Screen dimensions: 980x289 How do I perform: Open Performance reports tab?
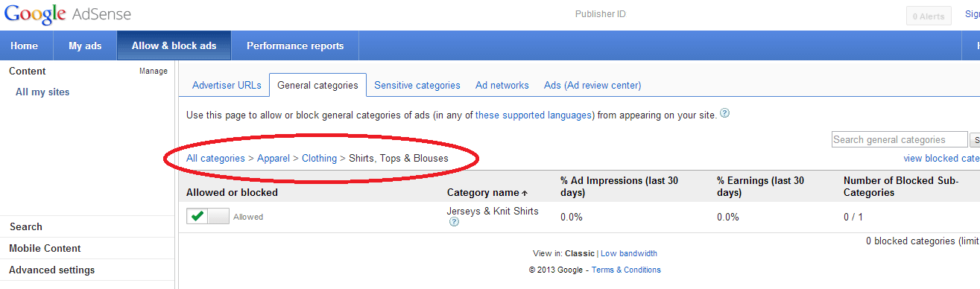(295, 45)
